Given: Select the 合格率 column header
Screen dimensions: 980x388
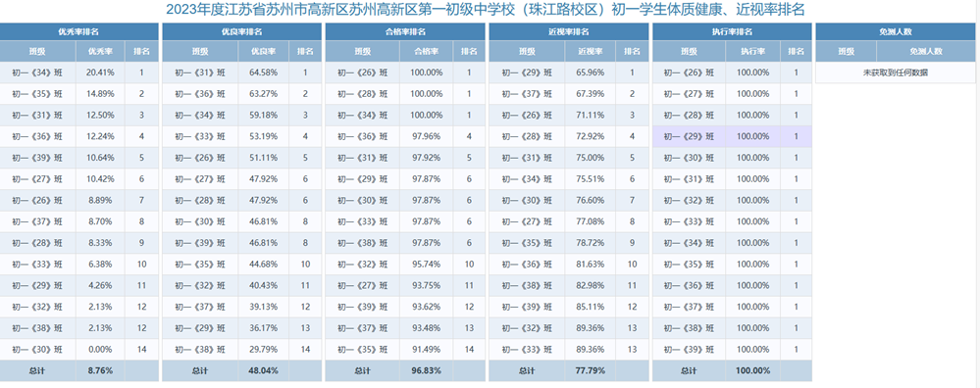Looking at the screenshot, I should (427, 51).
